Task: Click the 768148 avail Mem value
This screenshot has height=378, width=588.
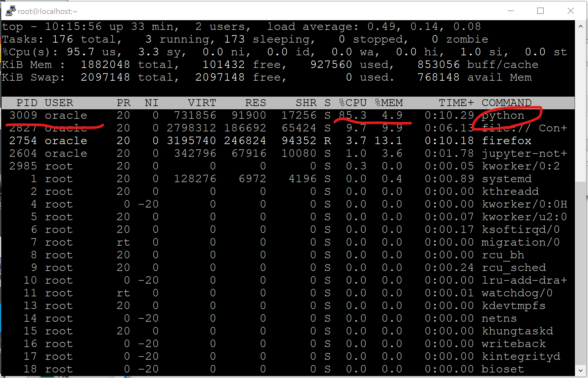Action: click(439, 77)
